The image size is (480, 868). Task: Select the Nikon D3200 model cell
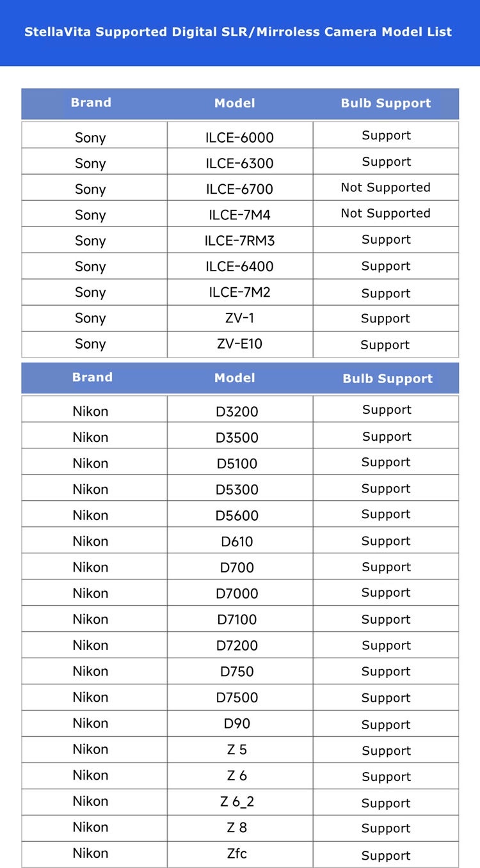click(237, 411)
